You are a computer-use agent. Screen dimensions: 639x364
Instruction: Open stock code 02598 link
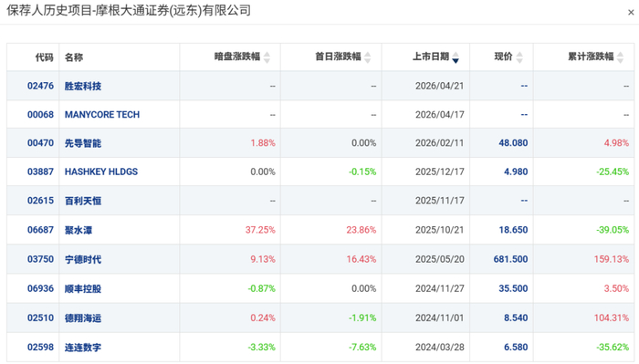(40, 347)
